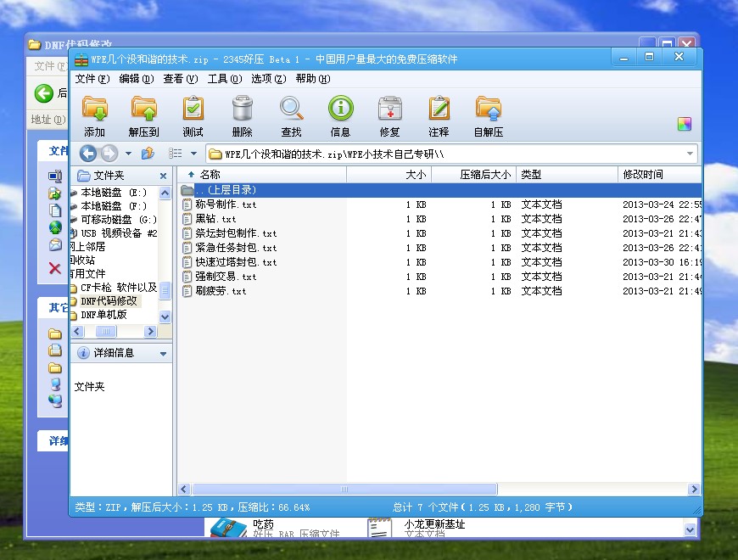
Task: Select the DNF代码修改 folder in tree
Action: point(109,300)
